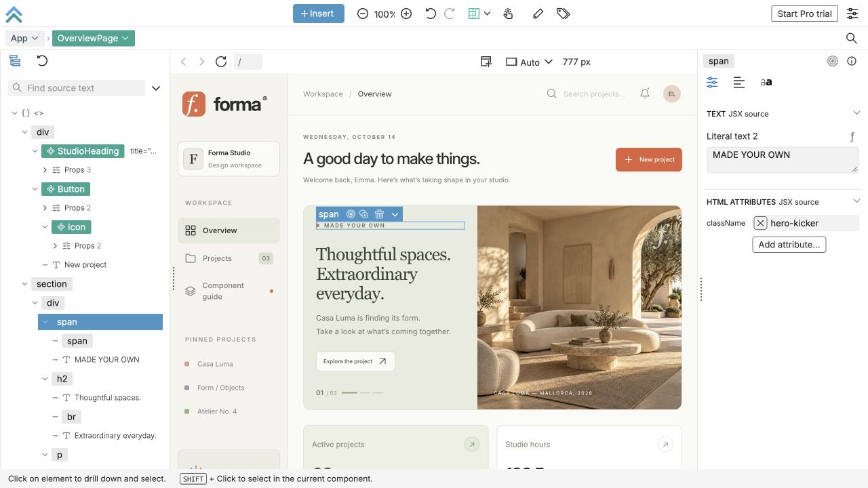Click New project button in preview
This screenshot has width=868, height=488.
[x=649, y=159]
